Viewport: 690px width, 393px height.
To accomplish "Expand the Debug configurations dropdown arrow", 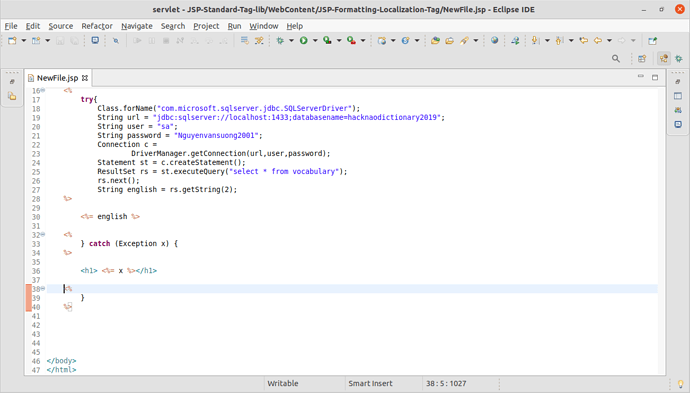I will 291,40.
